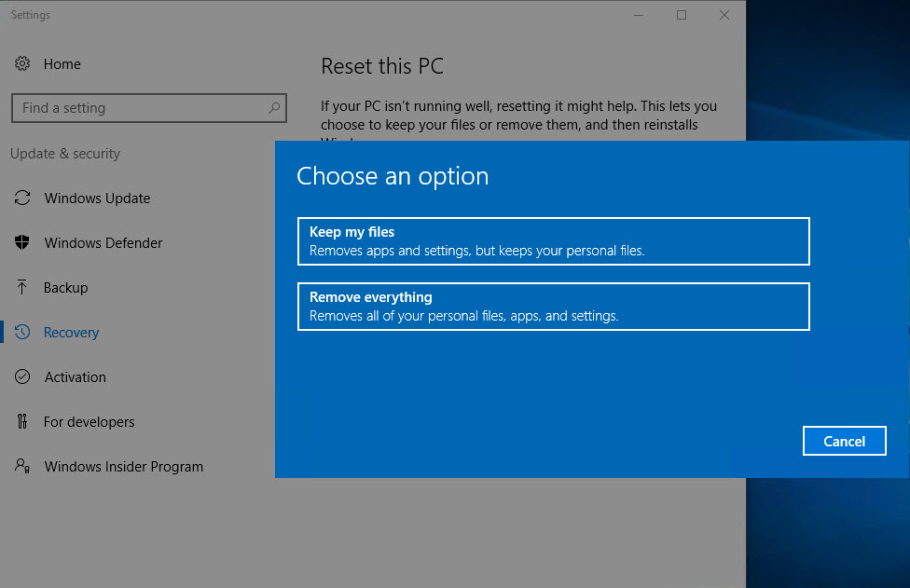Image resolution: width=910 pixels, height=588 pixels.
Task: Click the Backup upload arrow icon
Action: click(x=22, y=287)
